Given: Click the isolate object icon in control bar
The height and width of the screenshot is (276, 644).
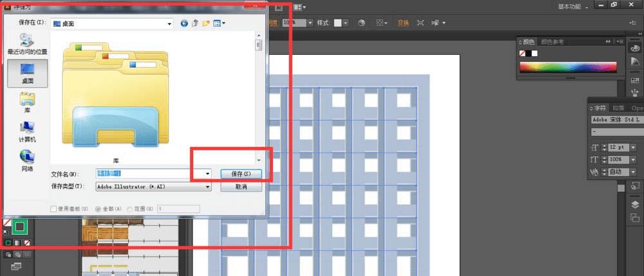Looking at the screenshot, I should pos(420,23).
